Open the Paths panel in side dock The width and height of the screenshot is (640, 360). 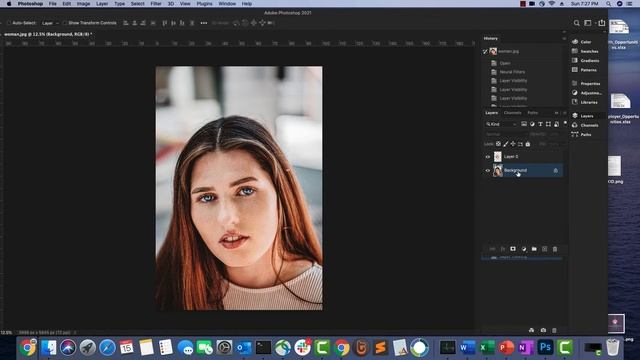point(582,135)
